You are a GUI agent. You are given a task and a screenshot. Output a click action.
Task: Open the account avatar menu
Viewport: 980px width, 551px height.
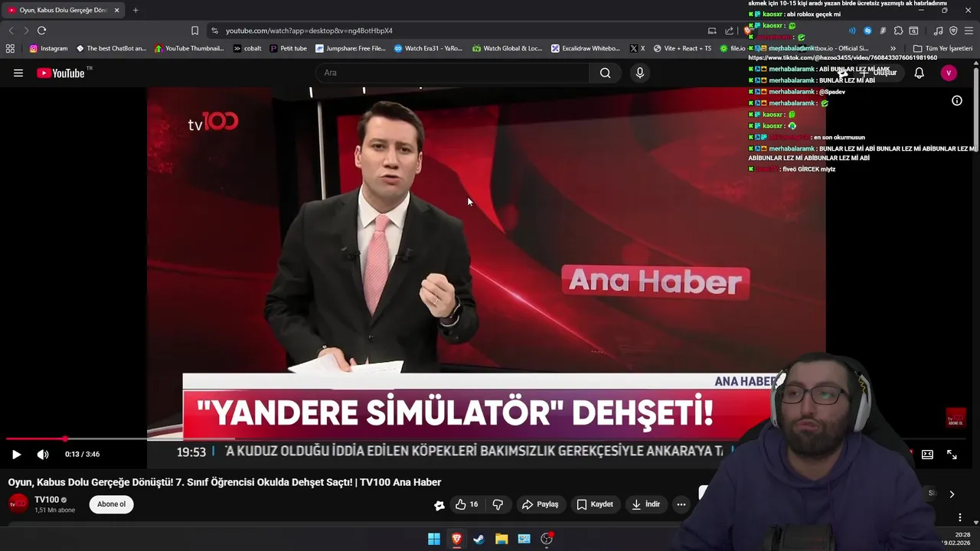click(949, 73)
